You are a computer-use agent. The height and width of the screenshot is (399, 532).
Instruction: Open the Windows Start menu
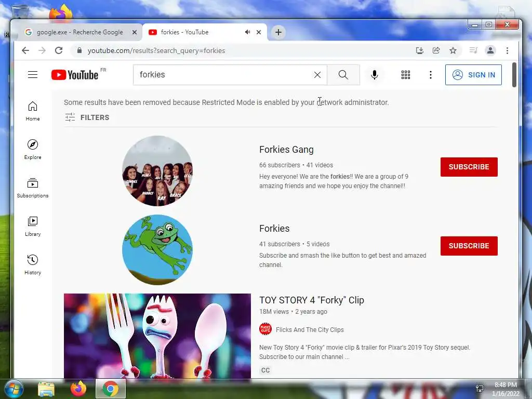coord(14,389)
